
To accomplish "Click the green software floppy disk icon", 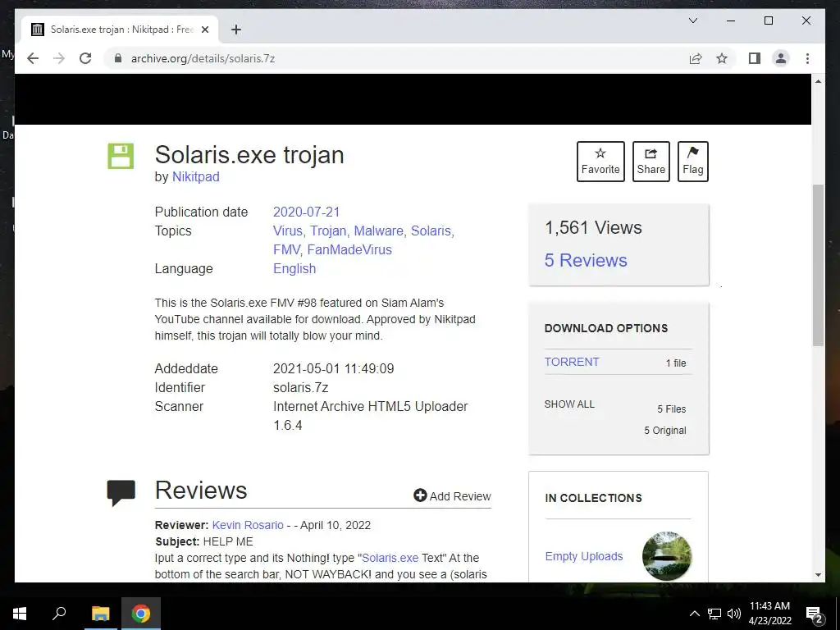I will coord(121,156).
